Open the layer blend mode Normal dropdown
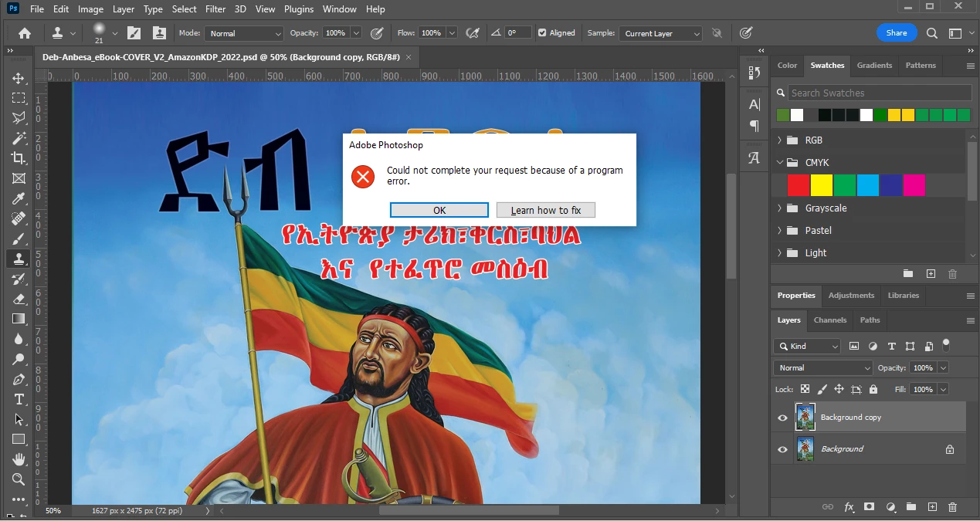The height and width of the screenshot is (521, 980). click(x=822, y=368)
